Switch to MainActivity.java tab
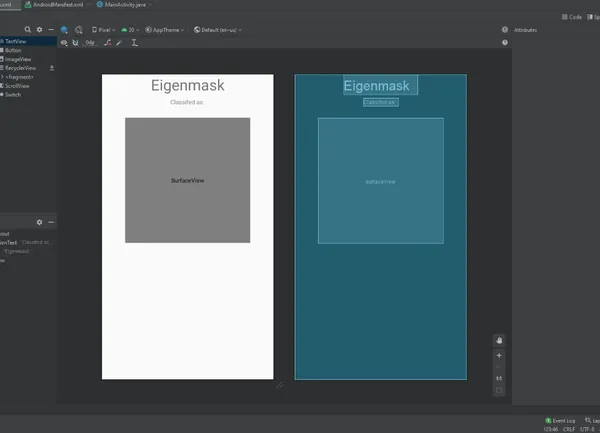The image size is (600, 433). pyautogui.click(x=121, y=5)
